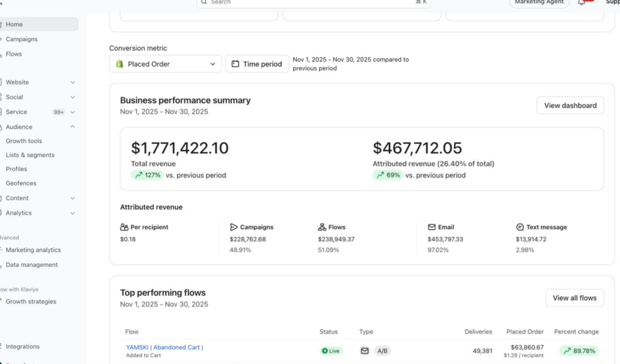The height and width of the screenshot is (364, 620).
Task: Click the Text message bubble icon
Action: click(519, 227)
